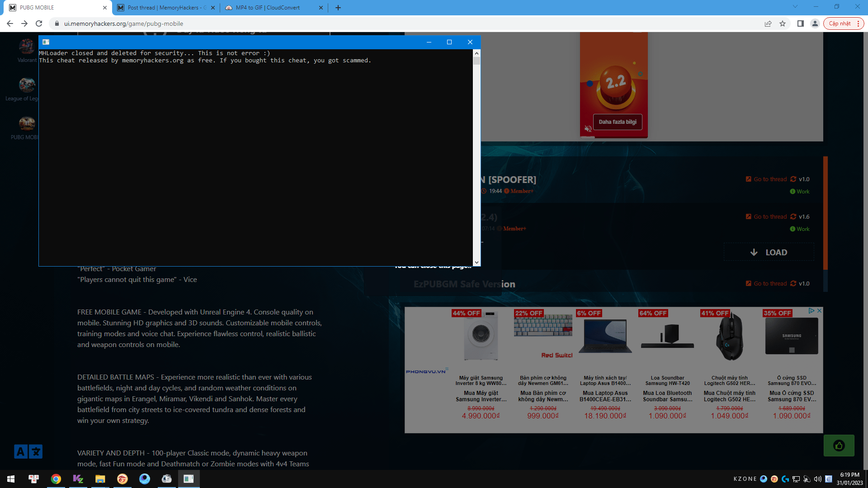Open the Asus B1400 laptop ad
Viewport: 868px width, 488px height.
coord(605,365)
